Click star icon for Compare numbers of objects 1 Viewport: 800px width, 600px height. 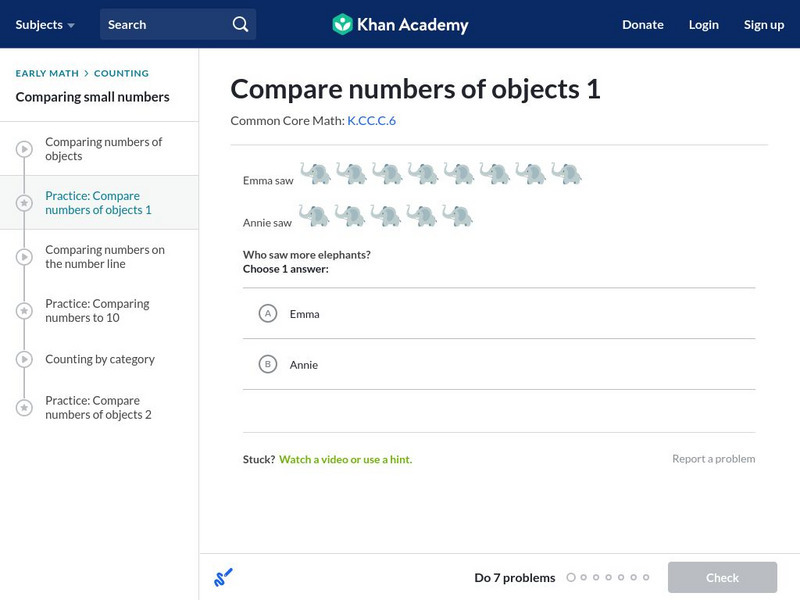(24, 203)
